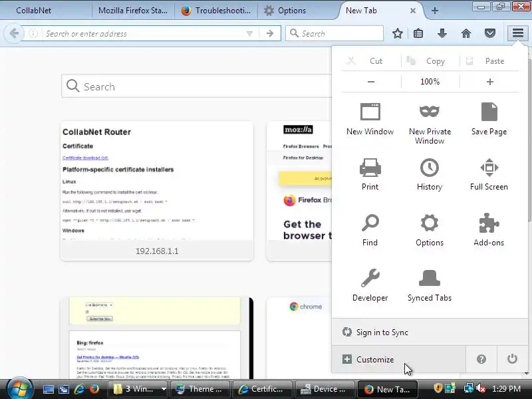Open Developer wrench tools
This screenshot has height=399, width=532.
[x=370, y=285]
